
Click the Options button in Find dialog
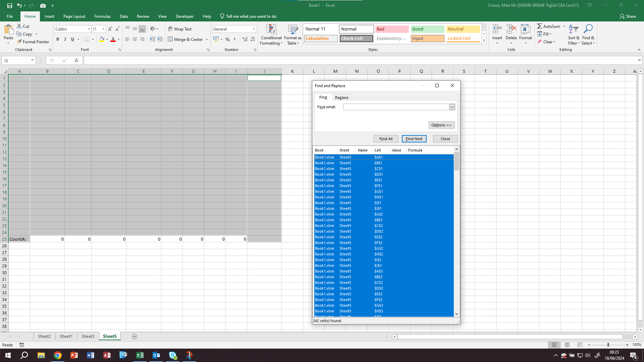441,125
